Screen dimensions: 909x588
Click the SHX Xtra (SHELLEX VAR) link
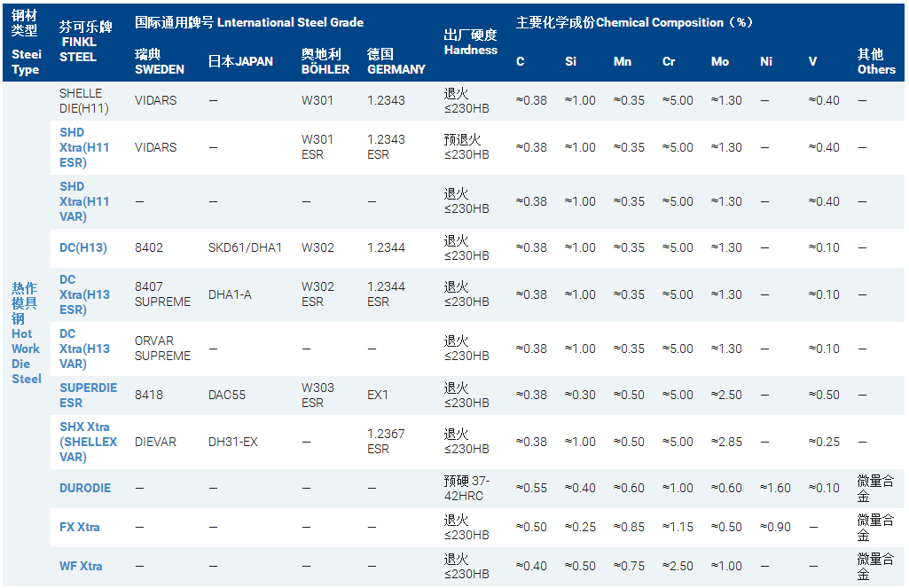coord(88,442)
